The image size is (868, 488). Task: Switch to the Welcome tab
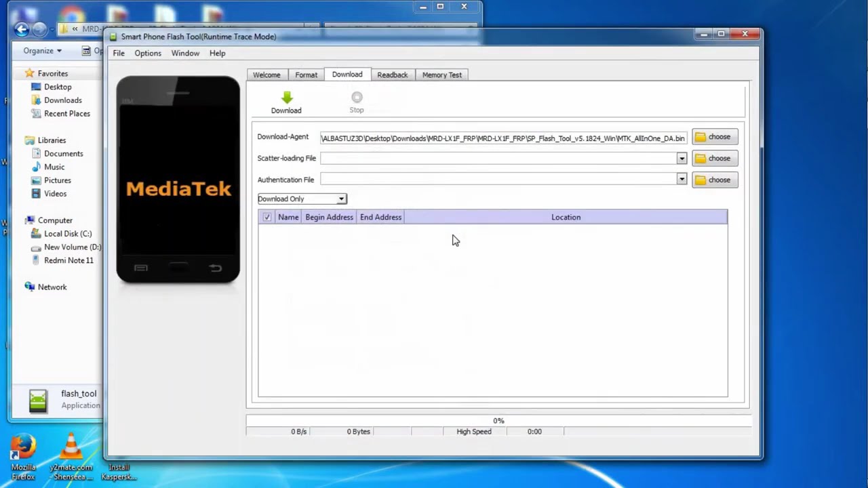coord(267,75)
